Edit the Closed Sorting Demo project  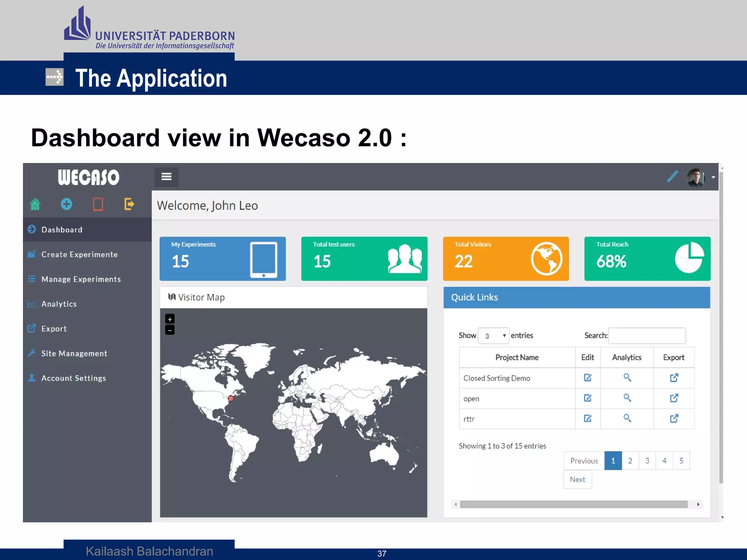pyautogui.click(x=588, y=378)
